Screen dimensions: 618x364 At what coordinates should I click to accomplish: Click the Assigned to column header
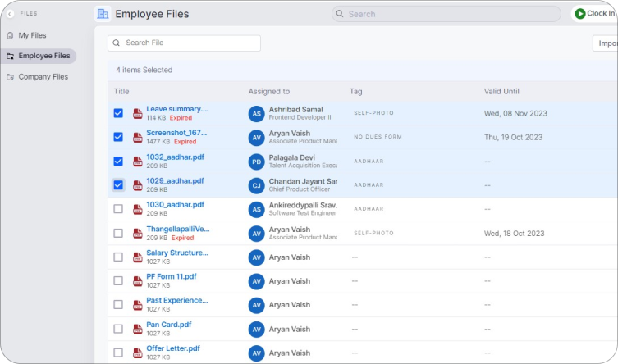[x=269, y=91]
